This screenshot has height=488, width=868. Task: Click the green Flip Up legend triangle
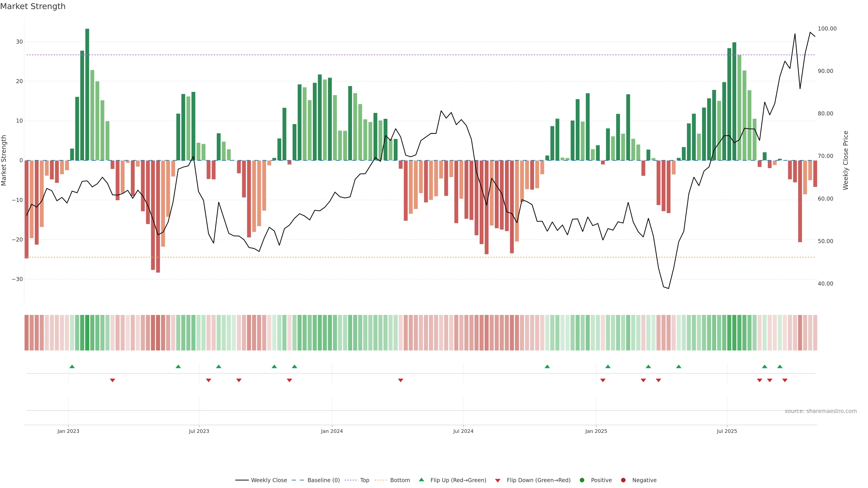point(421,480)
